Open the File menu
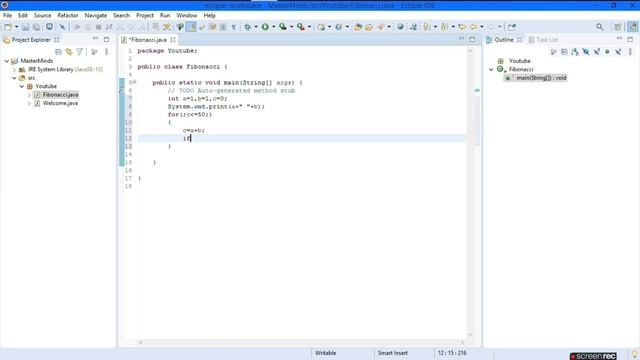 click(x=7, y=16)
